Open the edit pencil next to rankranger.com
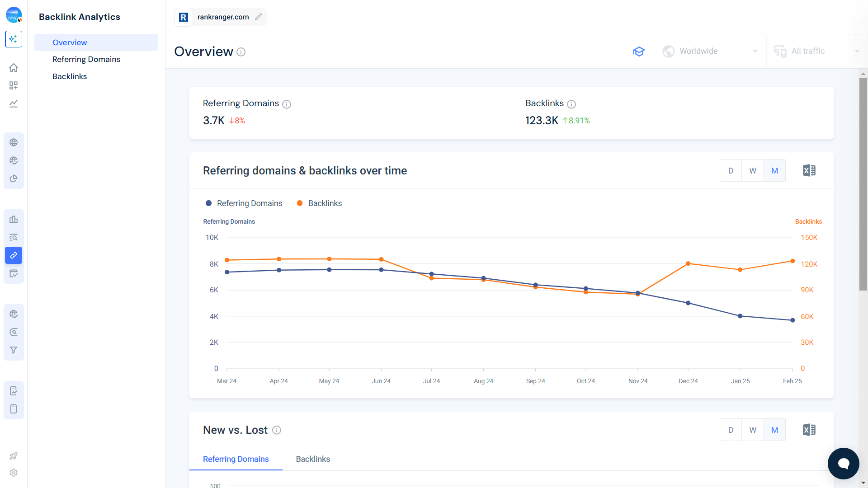The height and width of the screenshot is (488, 868). [259, 17]
